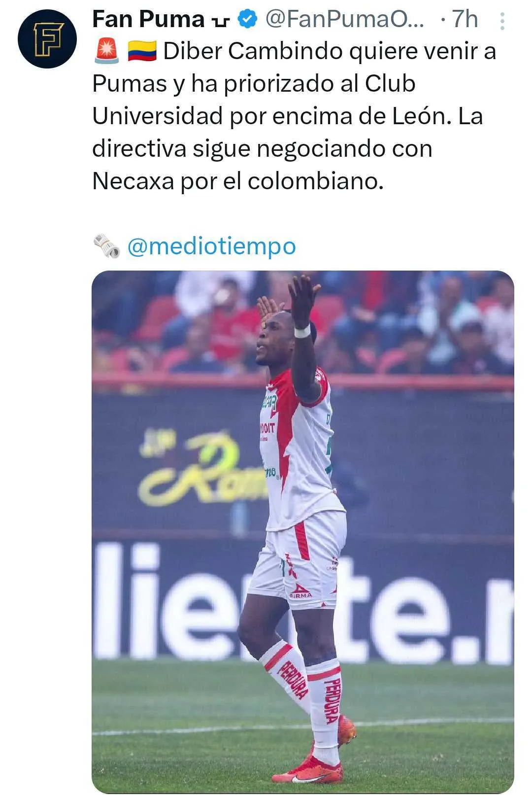532x795 pixels.
Task: Click the red siren emoji
Action: [x=106, y=51]
